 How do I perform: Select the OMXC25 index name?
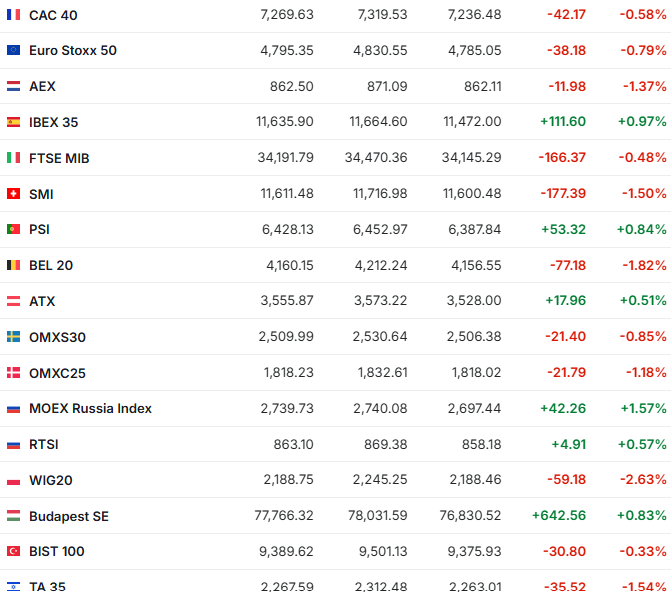click(x=57, y=373)
